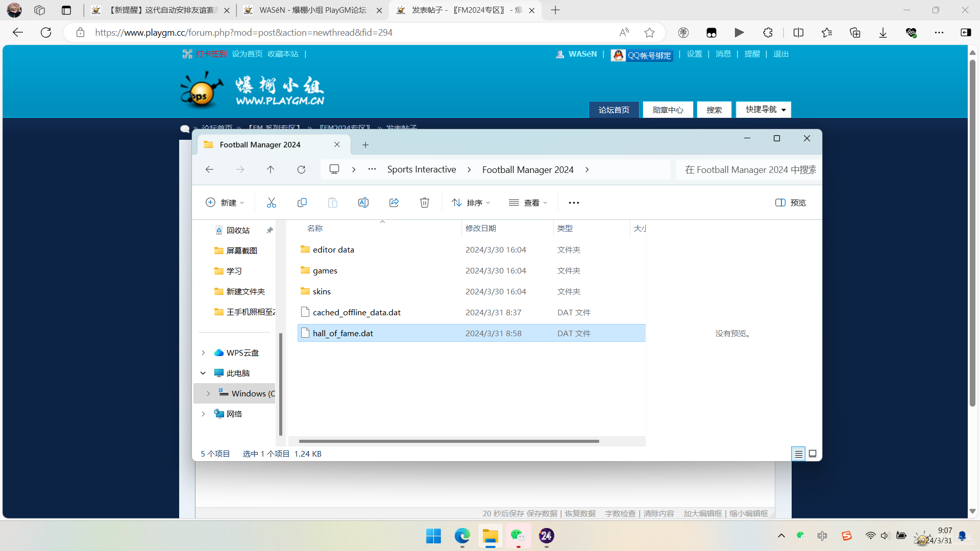Refresh the Football Manager 2024 folder
The height and width of the screenshot is (551, 980).
301,169
